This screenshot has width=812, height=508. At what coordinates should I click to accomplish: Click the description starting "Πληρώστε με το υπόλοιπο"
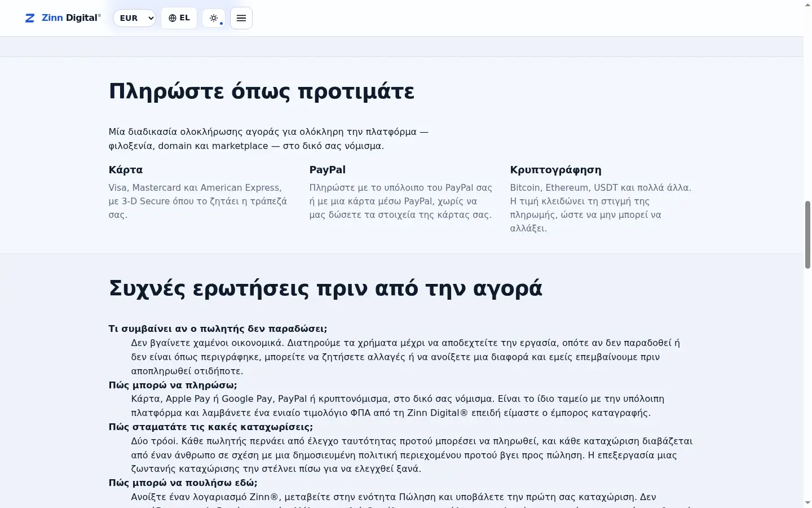(x=401, y=201)
